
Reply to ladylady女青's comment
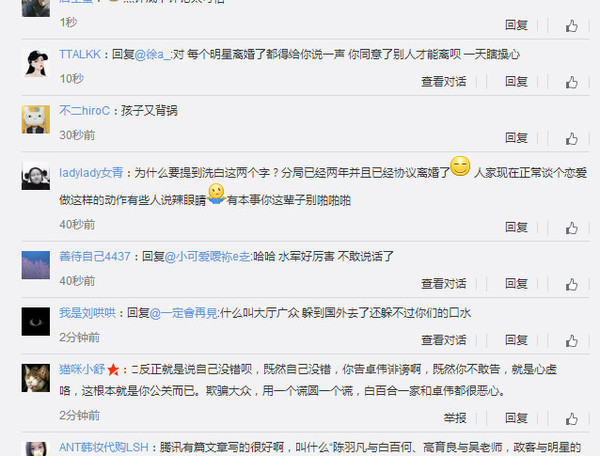(x=516, y=227)
